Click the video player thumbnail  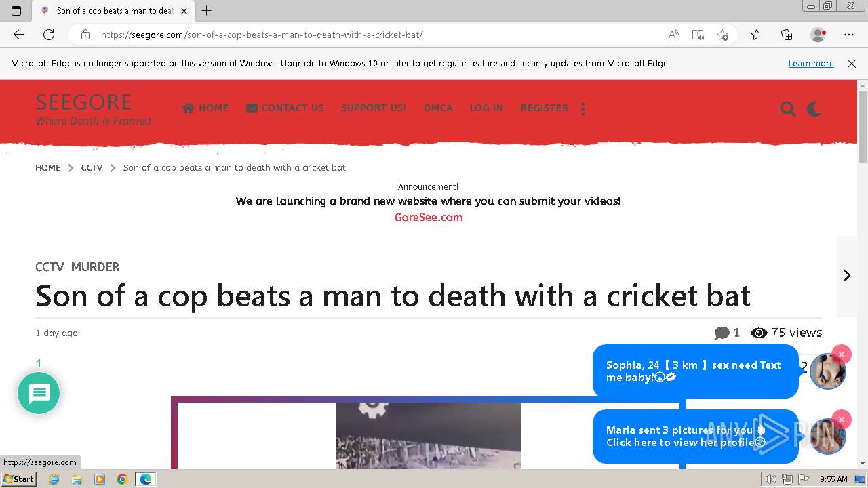[x=429, y=435]
